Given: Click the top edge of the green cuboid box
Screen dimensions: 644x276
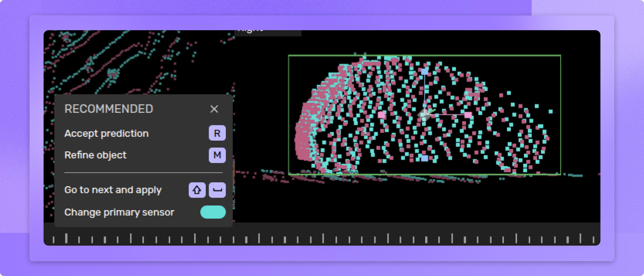Looking at the screenshot, I should (325, 56).
